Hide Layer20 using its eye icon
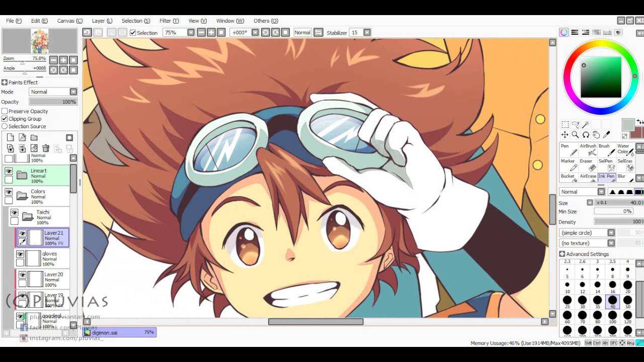644x362 pixels. (x=22, y=276)
